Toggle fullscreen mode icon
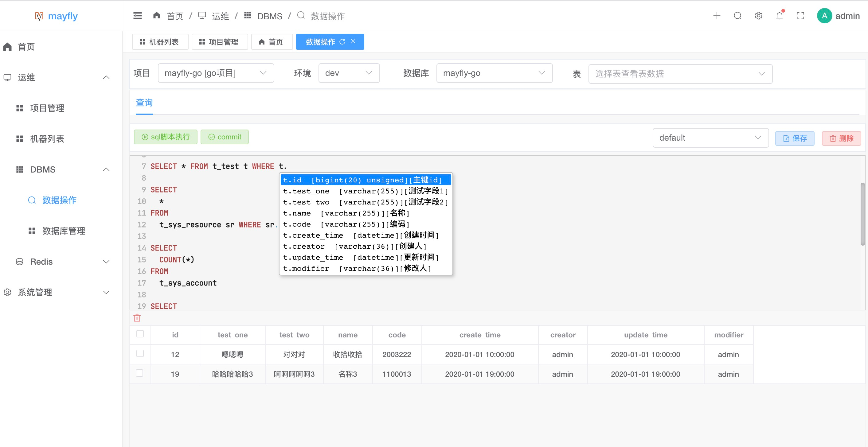The width and height of the screenshot is (868, 447). [x=800, y=16]
